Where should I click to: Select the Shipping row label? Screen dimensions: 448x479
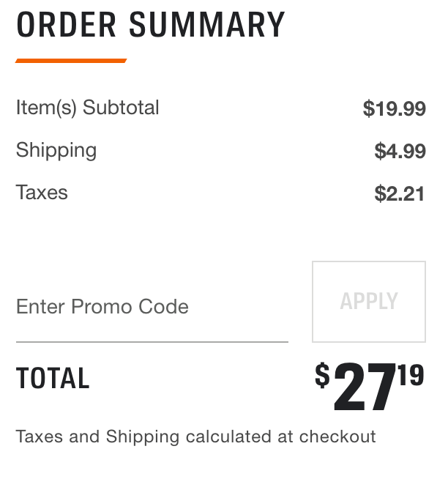pyautogui.click(x=56, y=150)
